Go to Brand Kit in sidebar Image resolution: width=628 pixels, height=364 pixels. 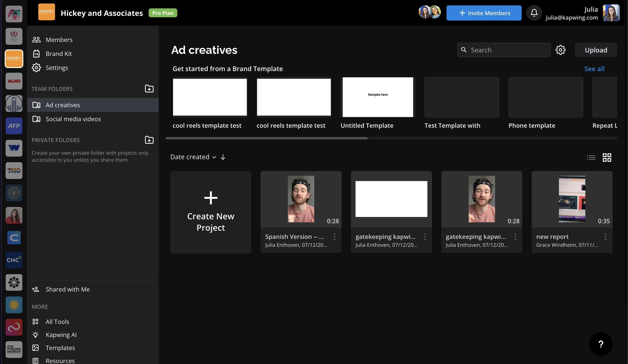tap(59, 54)
